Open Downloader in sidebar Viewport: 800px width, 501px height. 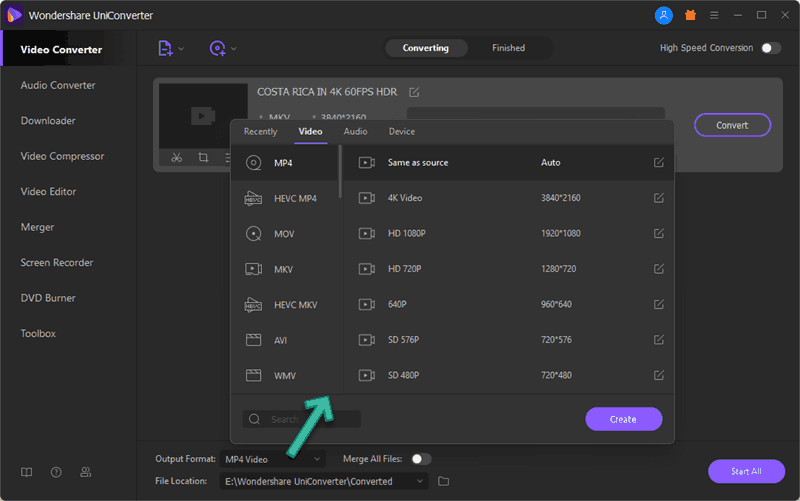pyautogui.click(x=48, y=121)
